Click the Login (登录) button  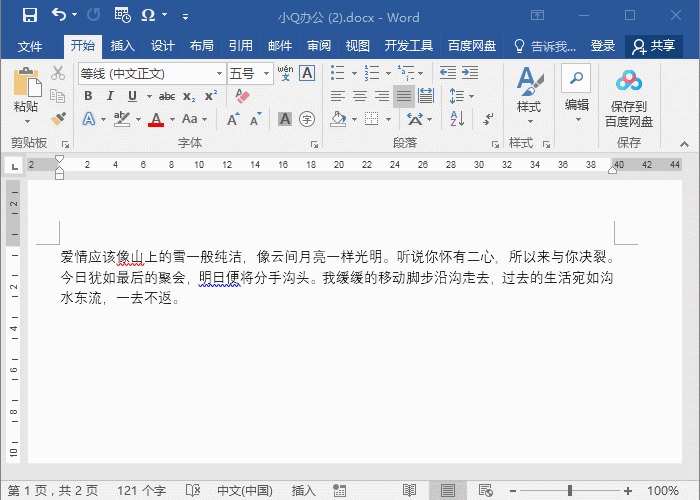603,46
